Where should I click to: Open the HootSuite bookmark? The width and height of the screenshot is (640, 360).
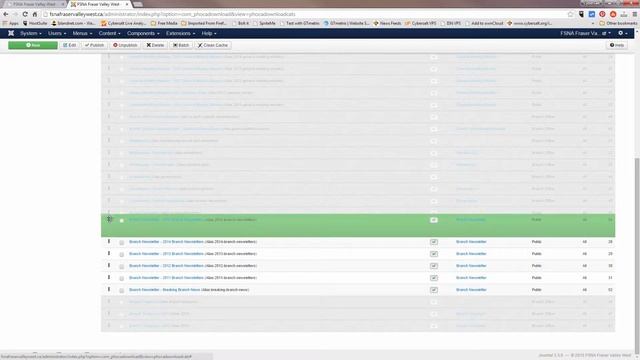pyautogui.click(x=35, y=23)
